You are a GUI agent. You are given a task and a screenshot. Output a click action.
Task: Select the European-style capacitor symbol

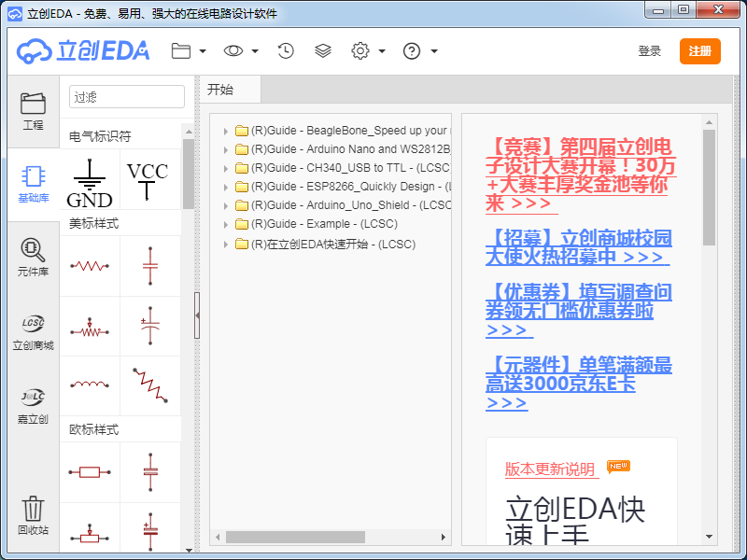tap(150, 472)
